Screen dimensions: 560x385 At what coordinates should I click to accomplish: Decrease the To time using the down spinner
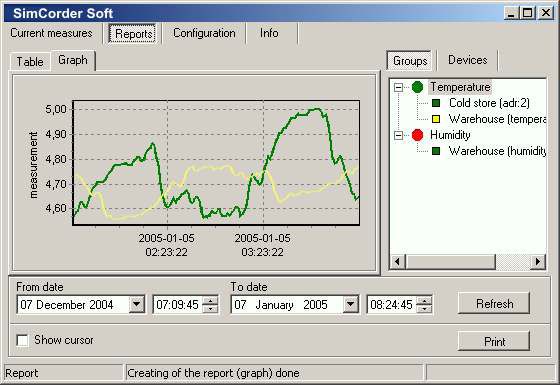point(424,309)
